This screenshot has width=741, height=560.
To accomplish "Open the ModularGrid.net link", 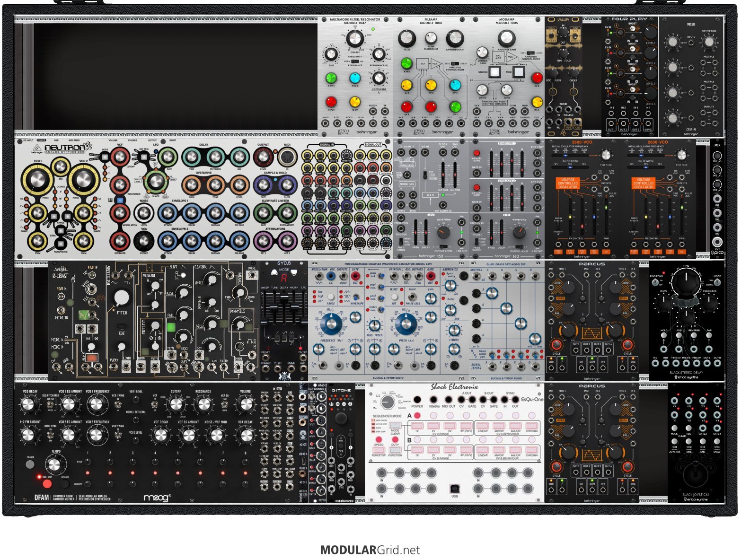I will point(370,550).
